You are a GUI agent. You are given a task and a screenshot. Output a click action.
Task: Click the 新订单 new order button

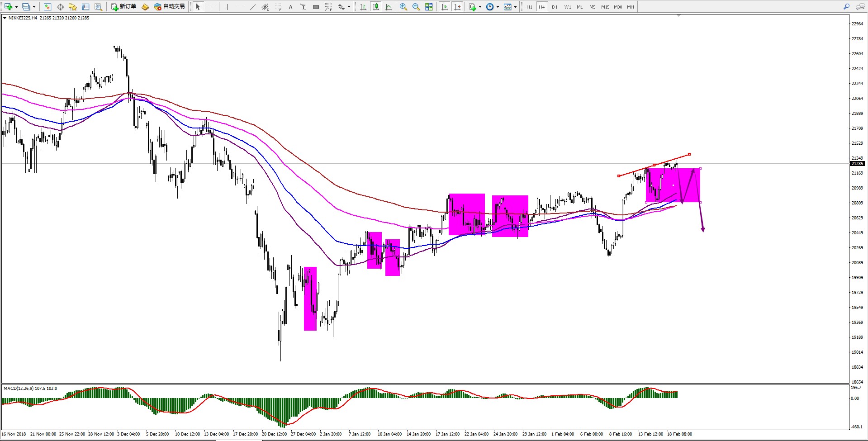pyautogui.click(x=124, y=7)
